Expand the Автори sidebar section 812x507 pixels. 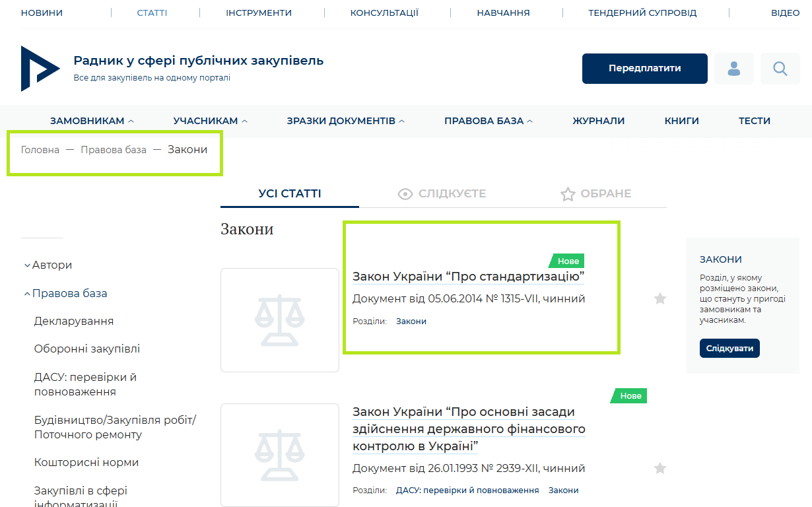pos(48,265)
